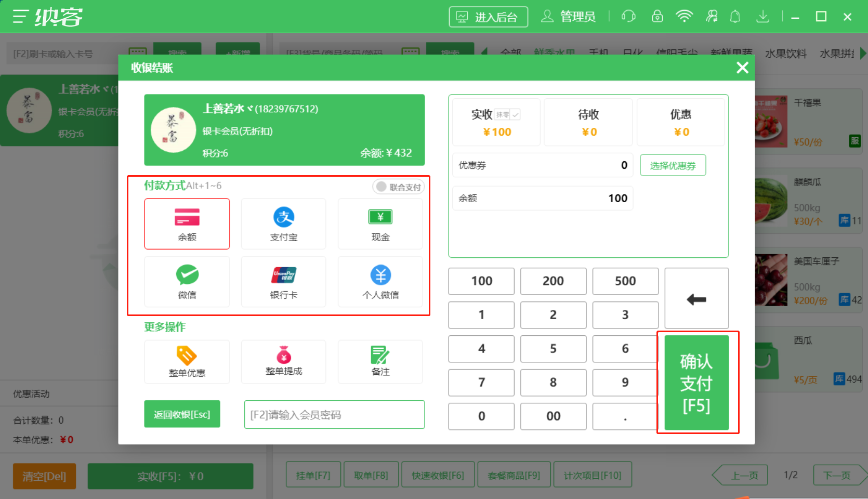This screenshot has width=868, height=499.
Task: Click the headset customer support icon
Action: 628,16
